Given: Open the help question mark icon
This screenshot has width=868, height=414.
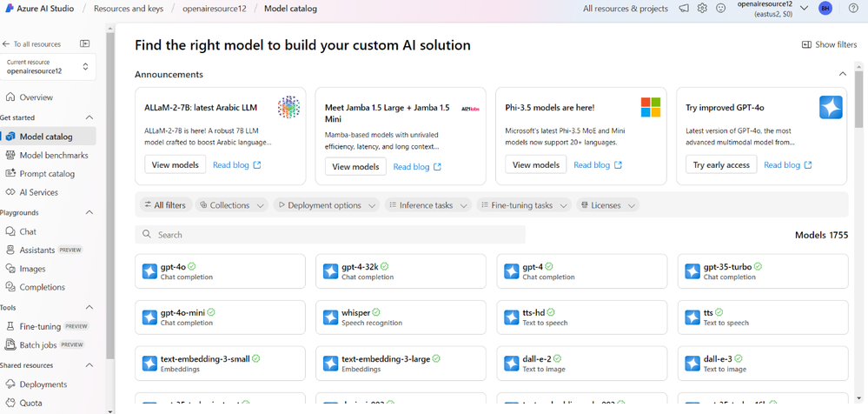Looking at the screenshot, I should point(853,9).
